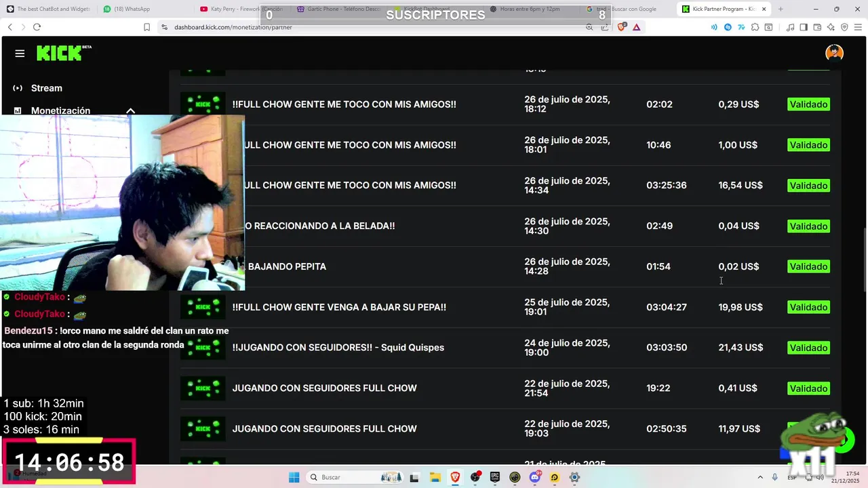Open the Windows Start menu
868x488 pixels.
tap(294, 477)
